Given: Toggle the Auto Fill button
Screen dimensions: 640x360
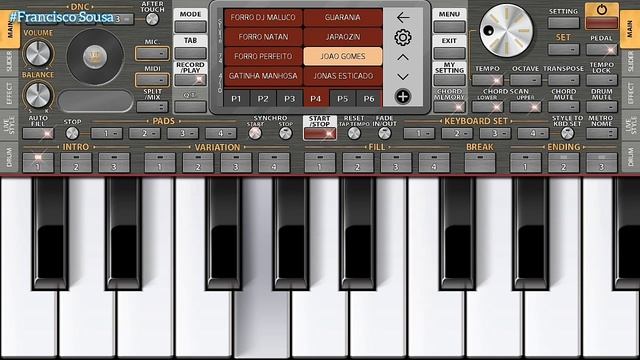Looking at the screenshot, I should (38, 133).
